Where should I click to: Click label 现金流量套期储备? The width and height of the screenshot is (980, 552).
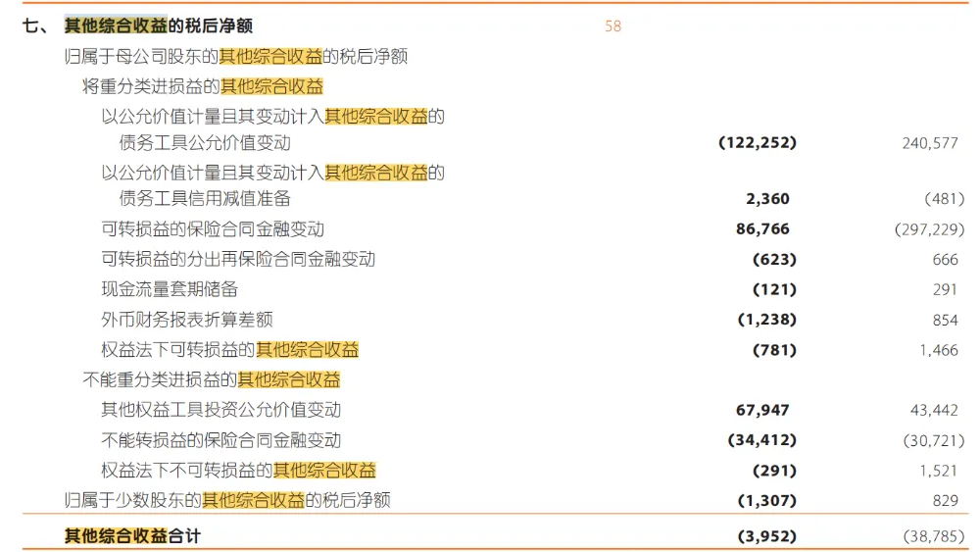pyautogui.click(x=170, y=289)
